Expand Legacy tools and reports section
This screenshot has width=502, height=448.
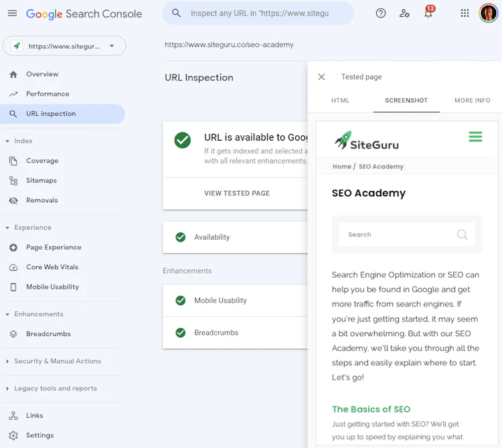pyautogui.click(x=7, y=388)
